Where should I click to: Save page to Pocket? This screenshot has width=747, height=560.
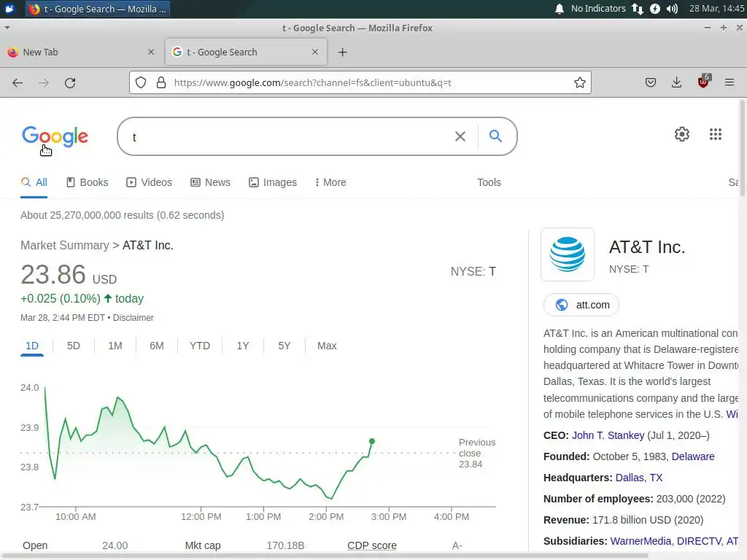pos(650,83)
